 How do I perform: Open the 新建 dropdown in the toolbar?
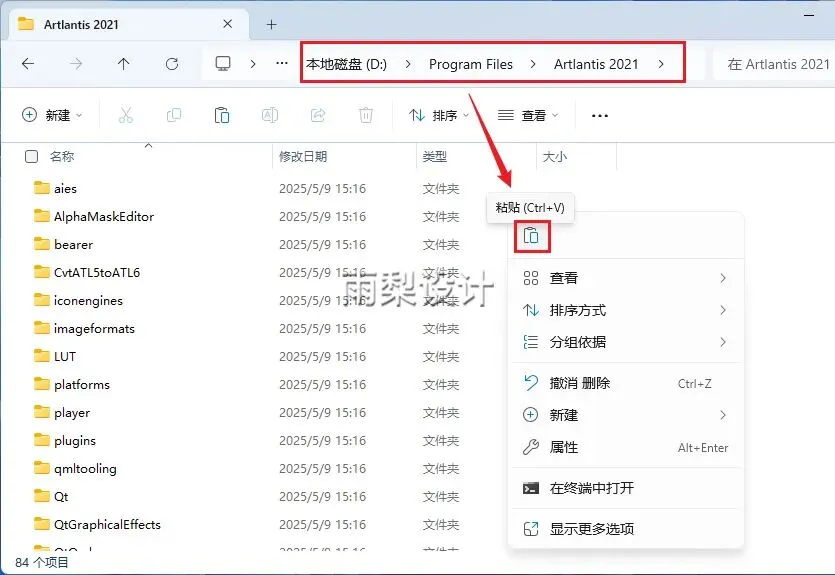pos(52,115)
